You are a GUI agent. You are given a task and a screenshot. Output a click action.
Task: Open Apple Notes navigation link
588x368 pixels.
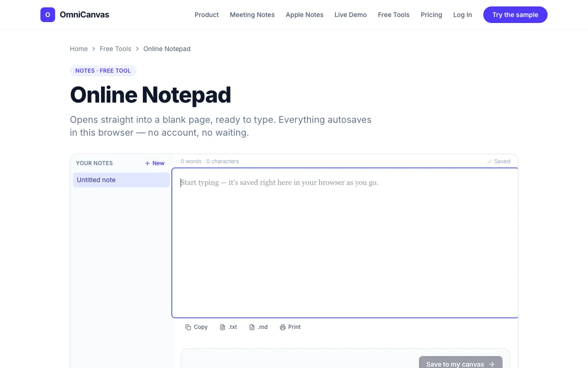pyautogui.click(x=305, y=15)
